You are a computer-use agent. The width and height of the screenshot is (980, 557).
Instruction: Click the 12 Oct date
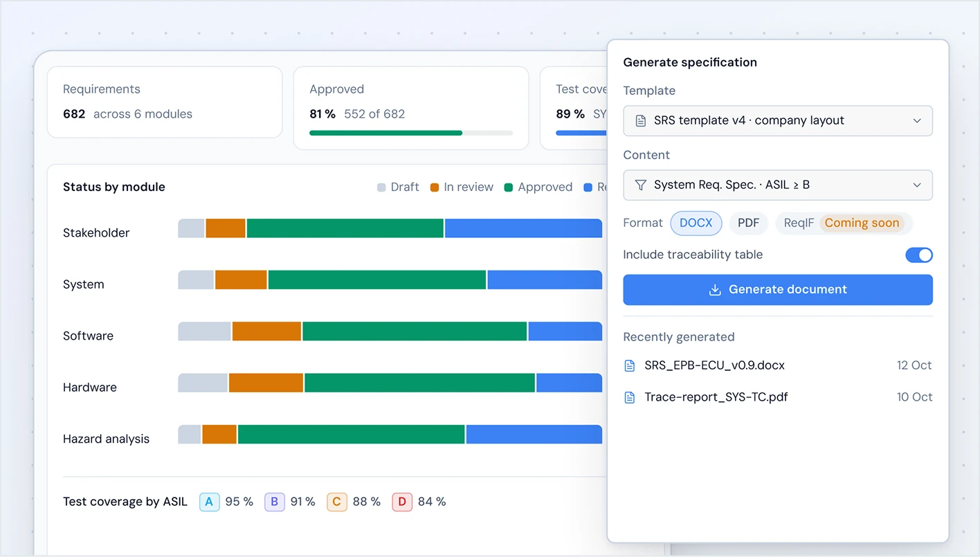point(914,365)
